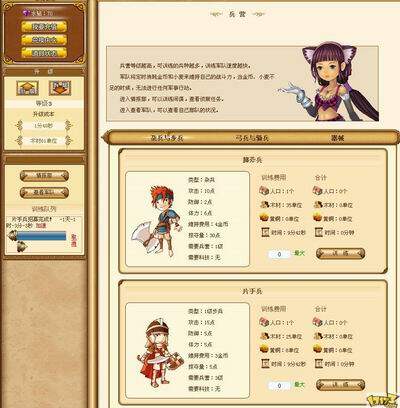
Task: Click the population icon in 雇佣兵 training cost
Action: (x=264, y=191)
